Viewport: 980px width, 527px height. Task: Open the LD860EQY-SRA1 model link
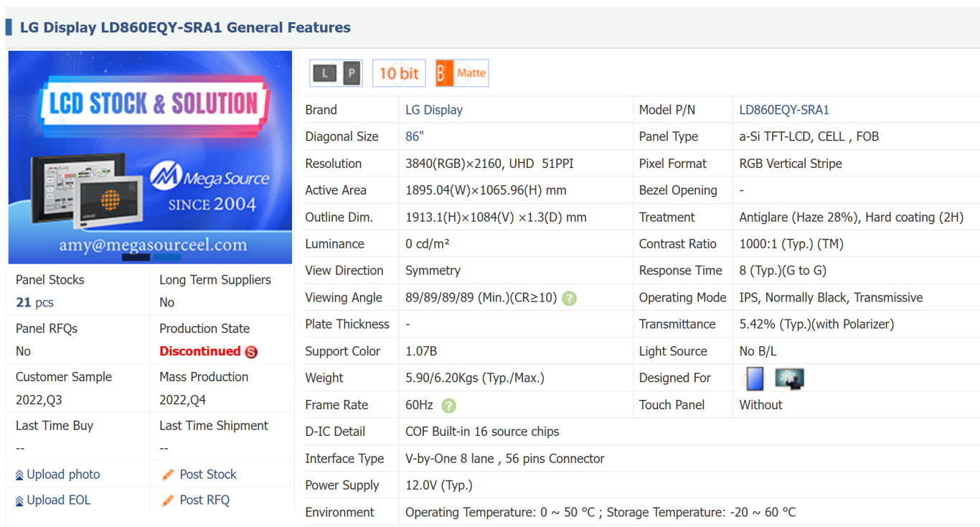[784, 110]
